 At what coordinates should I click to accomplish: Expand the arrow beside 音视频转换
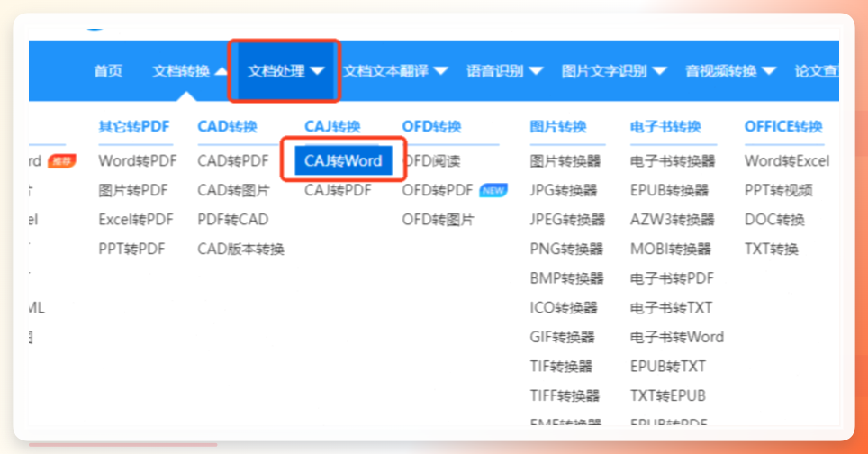click(x=769, y=71)
